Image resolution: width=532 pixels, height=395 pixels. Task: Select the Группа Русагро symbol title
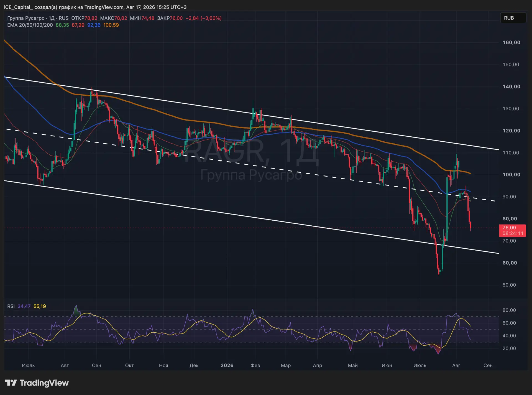point(26,18)
